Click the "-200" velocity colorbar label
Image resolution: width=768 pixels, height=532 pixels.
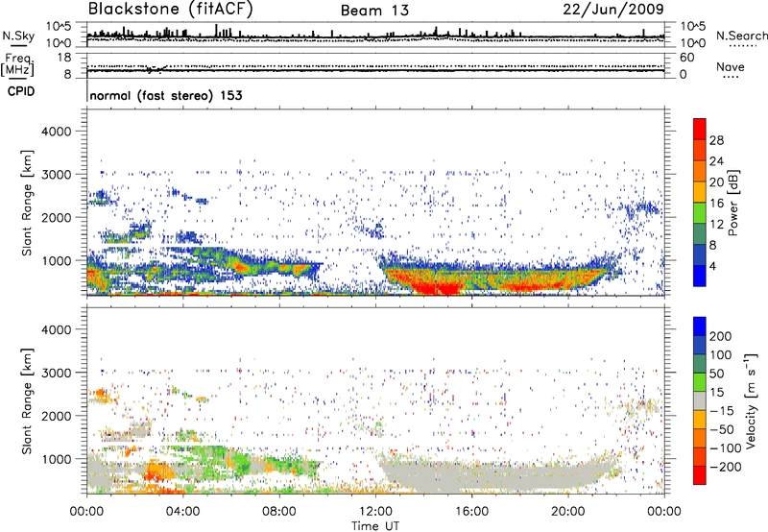[x=726, y=467]
